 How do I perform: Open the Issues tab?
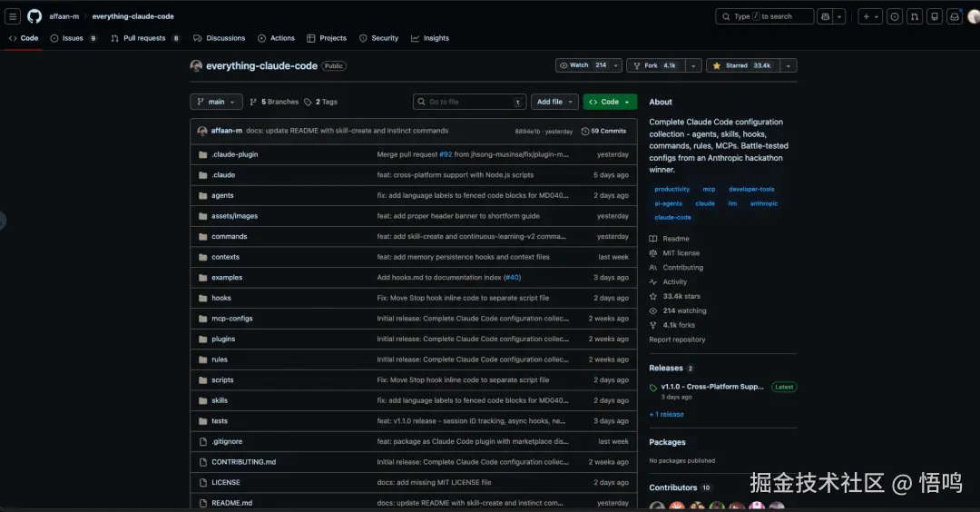pos(73,38)
